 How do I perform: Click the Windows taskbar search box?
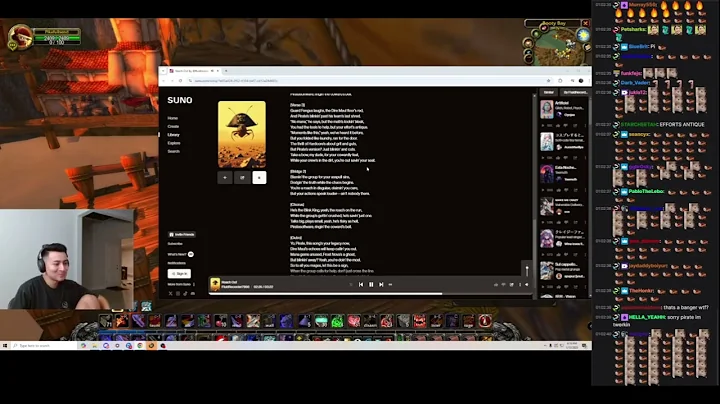tap(44, 346)
